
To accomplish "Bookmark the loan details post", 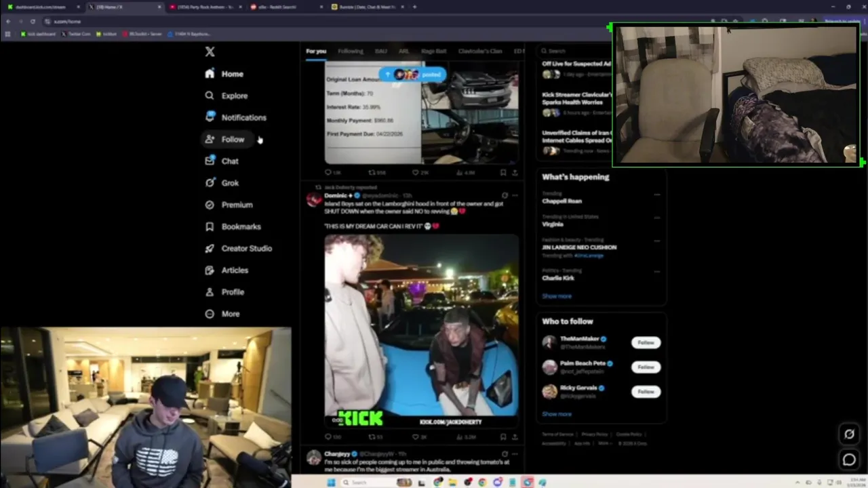I will click(502, 173).
